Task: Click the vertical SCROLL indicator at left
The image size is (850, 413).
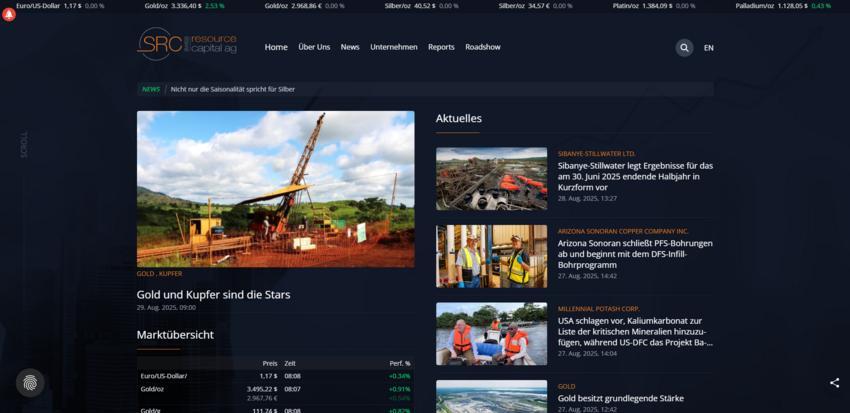Action: pos(23,145)
